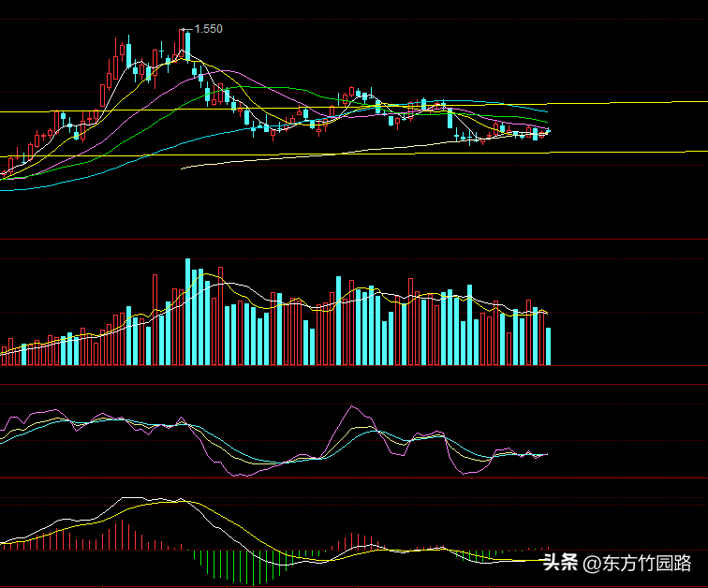This screenshot has width=708, height=588.
Task: Click the tallest cyan volume bar
Action: tap(188, 312)
